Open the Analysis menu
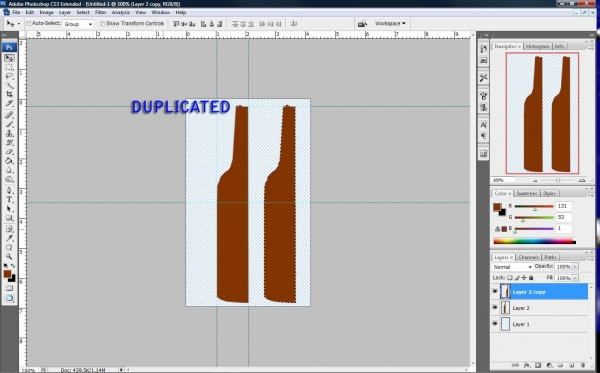 [x=121, y=12]
